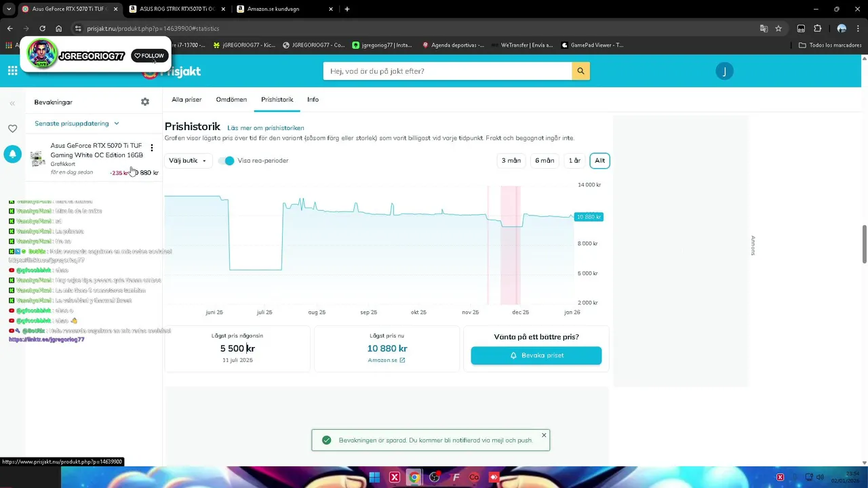
Task: Open the favorites heart in sidebar
Action: [x=12, y=129]
